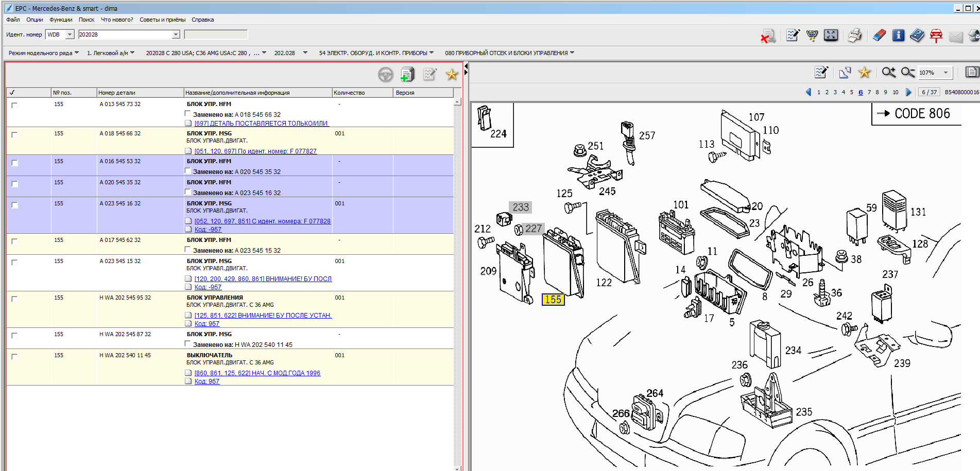The width and height of the screenshot is (980, 471).
Task: Check the box for part A 017 545 62 32
Action: [14, 241]
